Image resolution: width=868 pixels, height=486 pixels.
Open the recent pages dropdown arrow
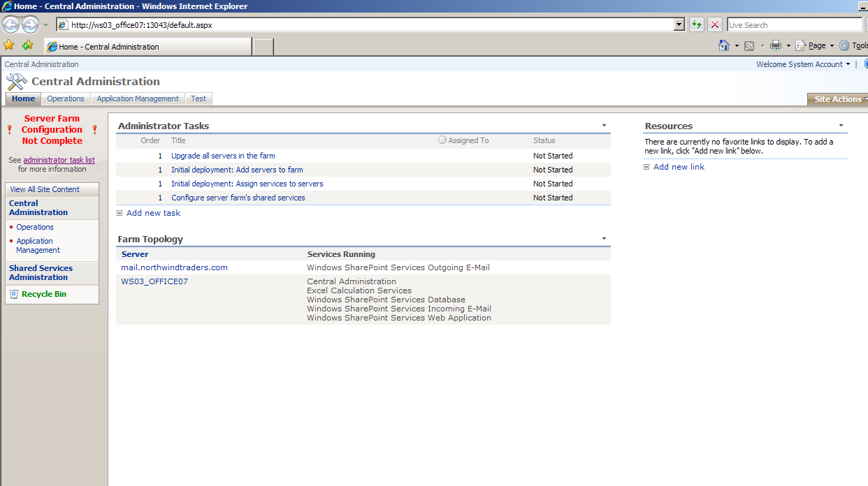click(46, 25)
